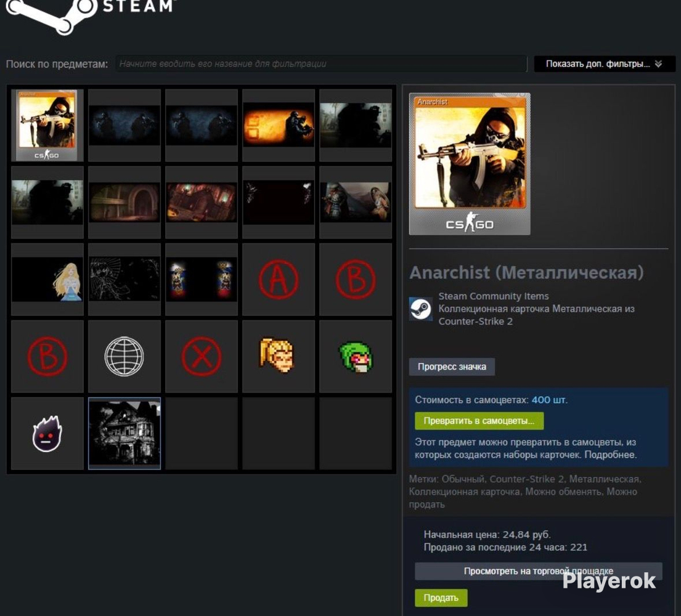Screen dimensions: 681x616
Task: Expand Показать доп. фильтры dropdown
Action: (x=604, y=64)
